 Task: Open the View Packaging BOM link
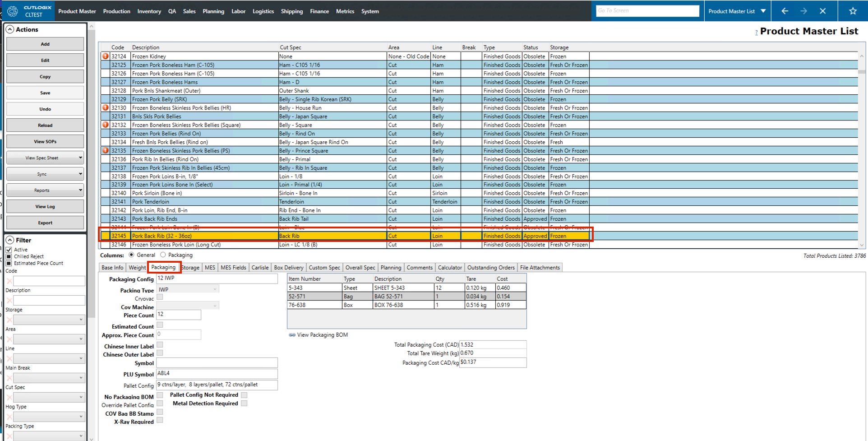(322, 335)
